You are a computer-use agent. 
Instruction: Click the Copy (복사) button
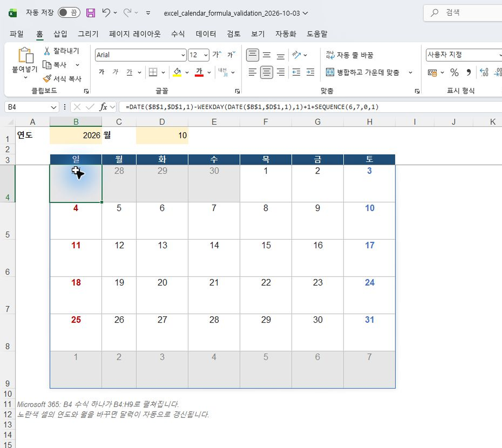tap(55, 65)
